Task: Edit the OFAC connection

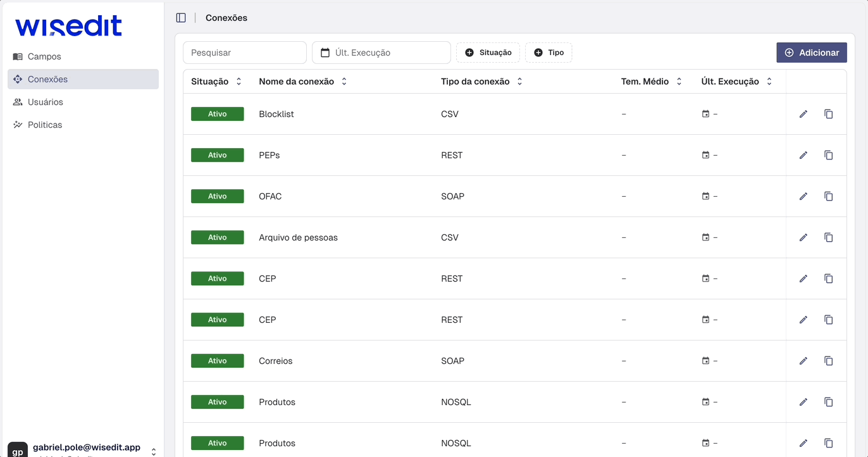Action: pyautogui.click(x=803, y=196)
